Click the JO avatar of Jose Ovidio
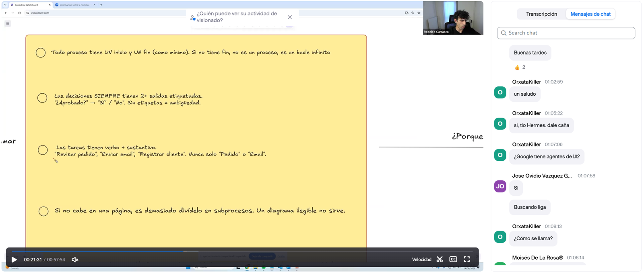 [500, 186]
